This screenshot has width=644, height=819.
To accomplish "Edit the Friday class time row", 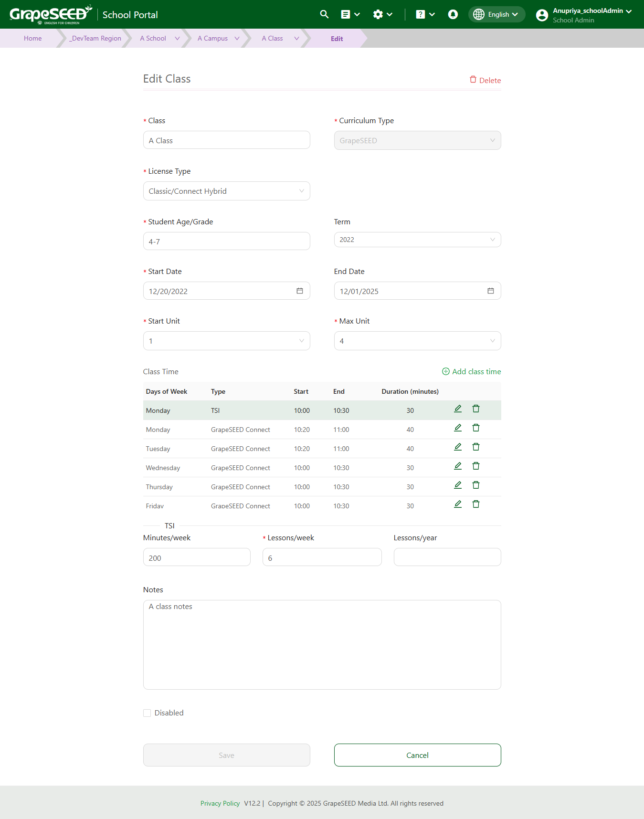I will (458, 504).
